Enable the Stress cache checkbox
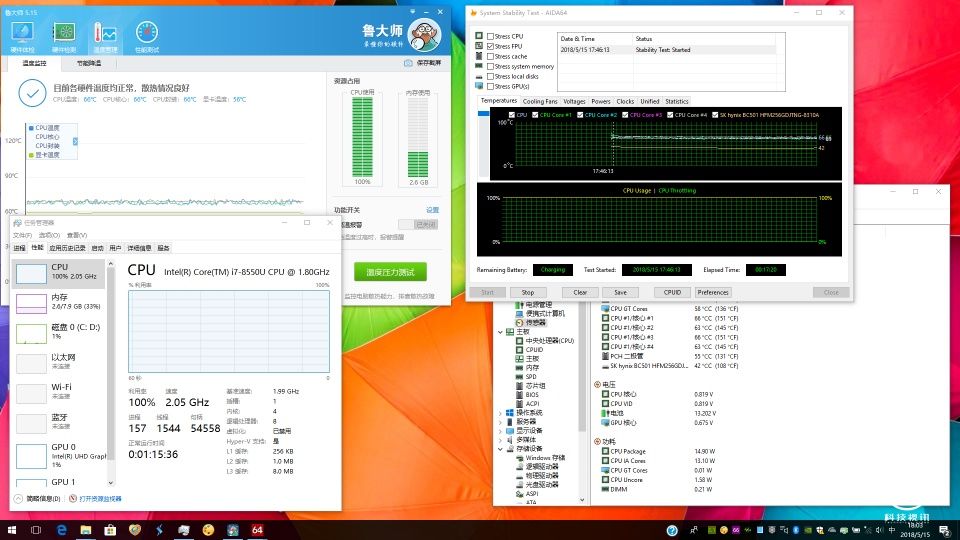This screenshot has height=540, width=960. 490,56
